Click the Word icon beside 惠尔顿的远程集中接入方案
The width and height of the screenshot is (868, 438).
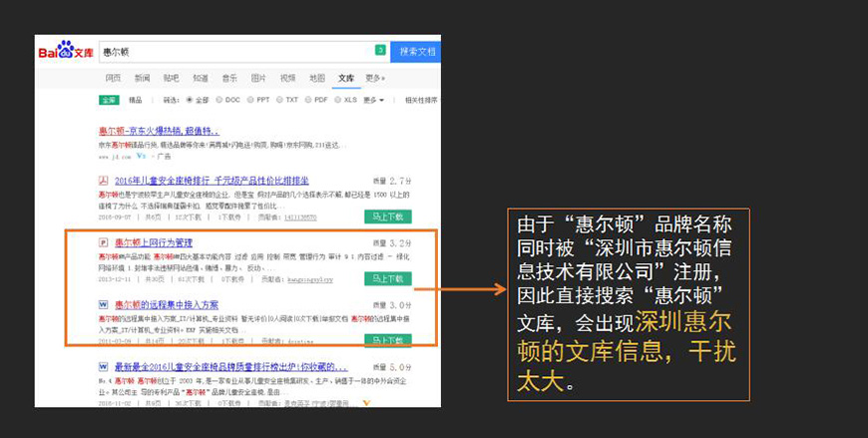coord(103,304)
